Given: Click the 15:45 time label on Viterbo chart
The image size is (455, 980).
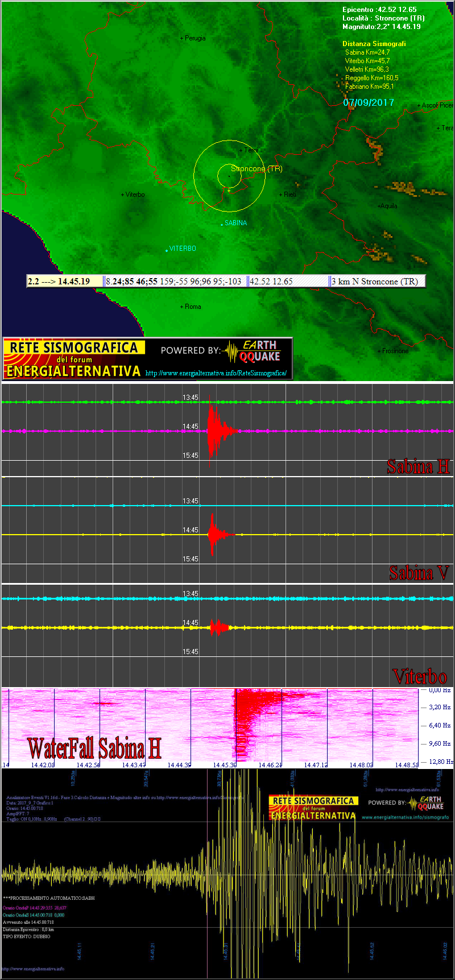Looking at the screenshot, I should pos(191,652).
